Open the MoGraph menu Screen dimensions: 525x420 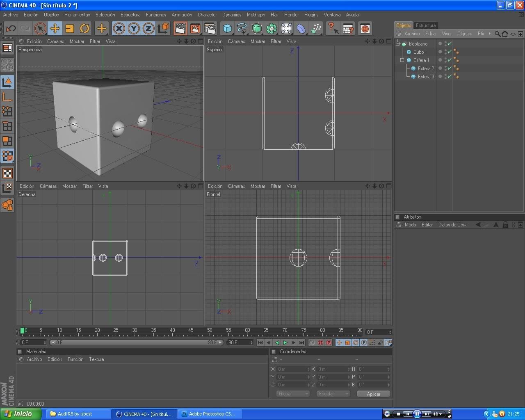(x=256, y=15)
